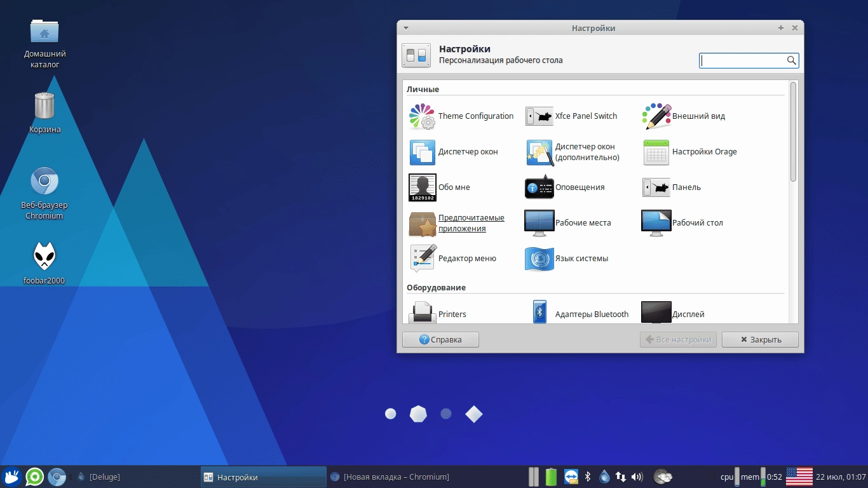Click the battery tray indicator
This screenshot has width=868, height=488.
click(551, 477)
